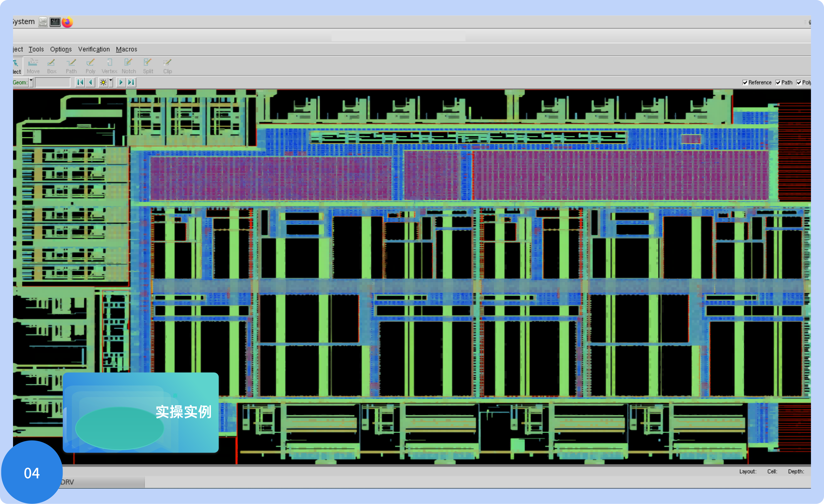This screenshot has height=504, width=824.
Task: Click the highlight sun icon
Action: (x=103, y=82)
